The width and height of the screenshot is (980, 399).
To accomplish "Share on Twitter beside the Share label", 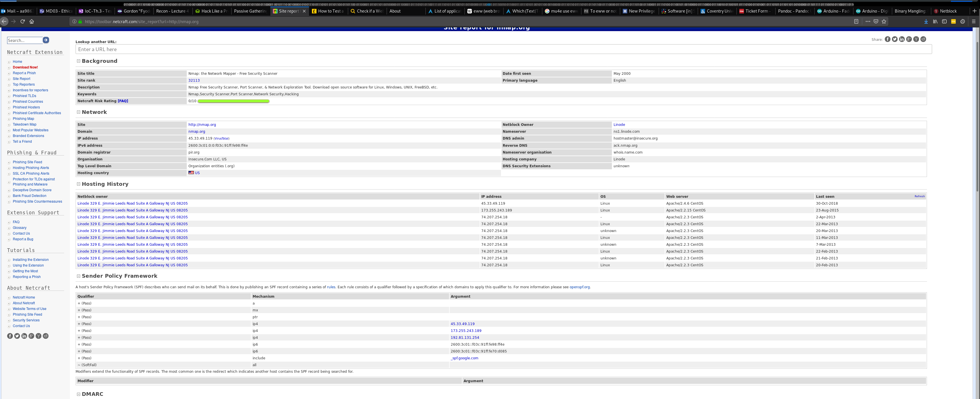I will tap(895, 39).
